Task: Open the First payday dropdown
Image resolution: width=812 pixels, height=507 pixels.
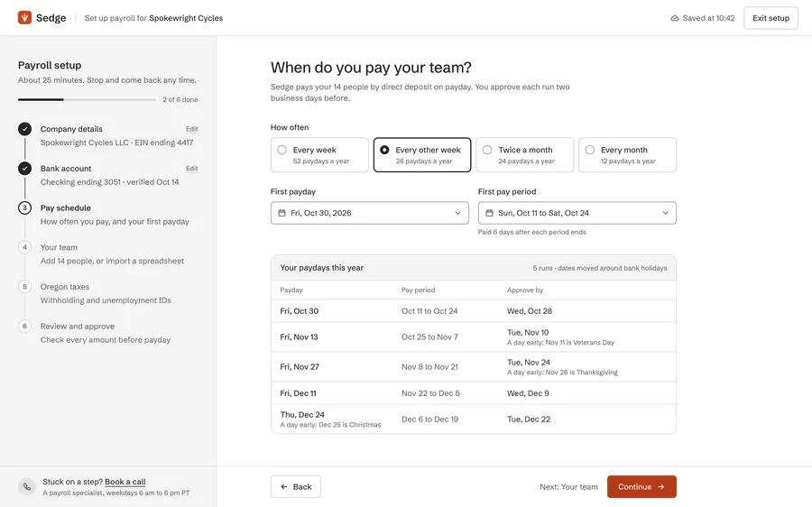Action: (370, 213)
